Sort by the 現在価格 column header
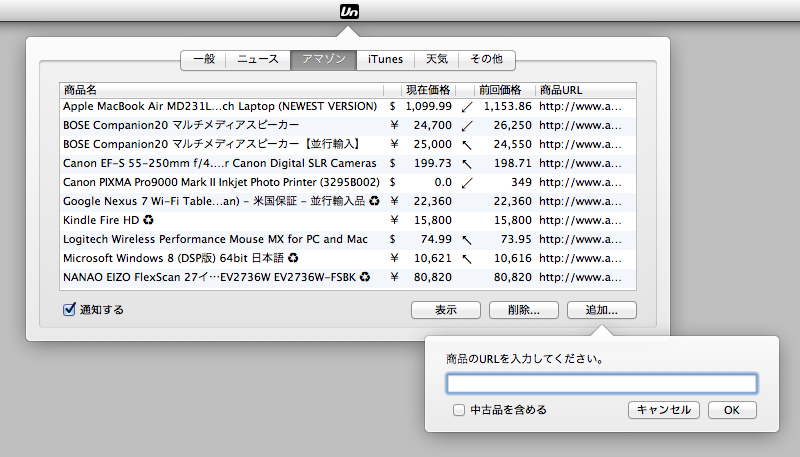 429,90
